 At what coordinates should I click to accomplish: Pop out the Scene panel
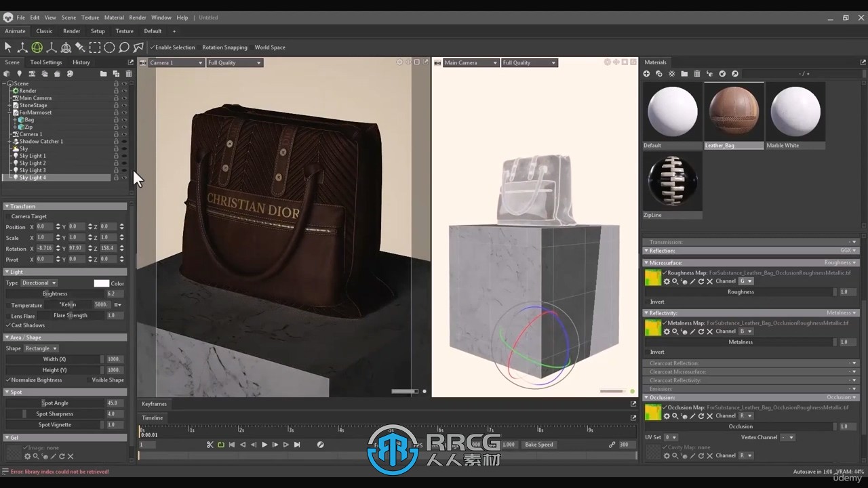pos(130,62)
